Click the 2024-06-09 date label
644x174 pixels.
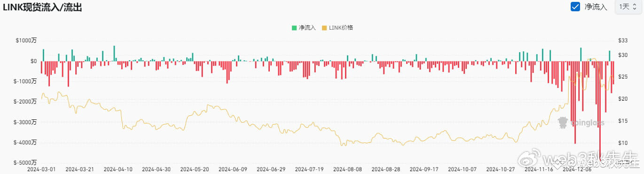(233, 169)
